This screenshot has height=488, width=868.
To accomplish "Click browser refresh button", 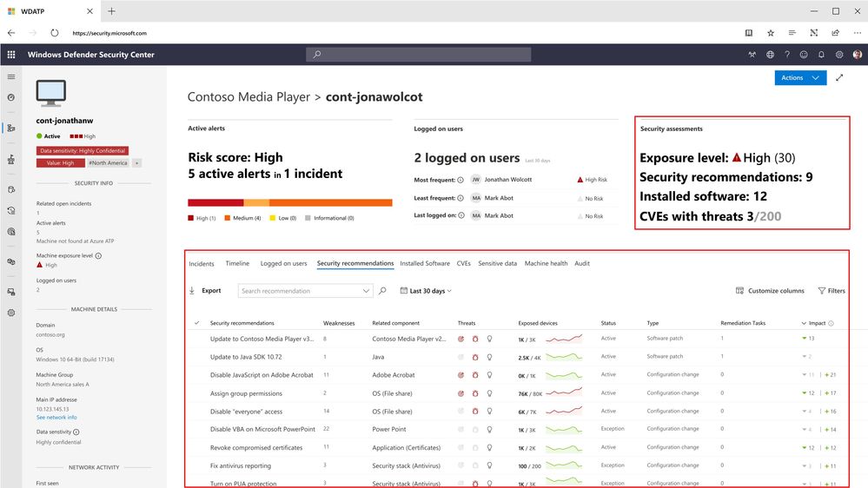I will 54,33.
